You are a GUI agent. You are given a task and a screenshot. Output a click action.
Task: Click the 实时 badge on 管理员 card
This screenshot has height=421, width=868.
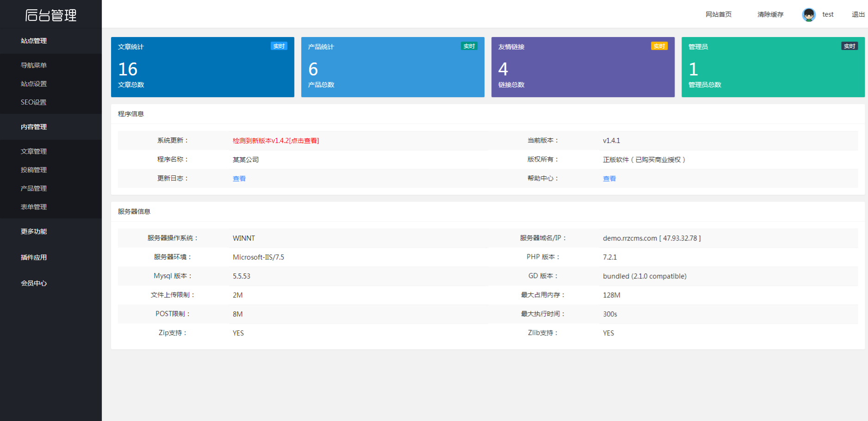click(x=849, y=46)
